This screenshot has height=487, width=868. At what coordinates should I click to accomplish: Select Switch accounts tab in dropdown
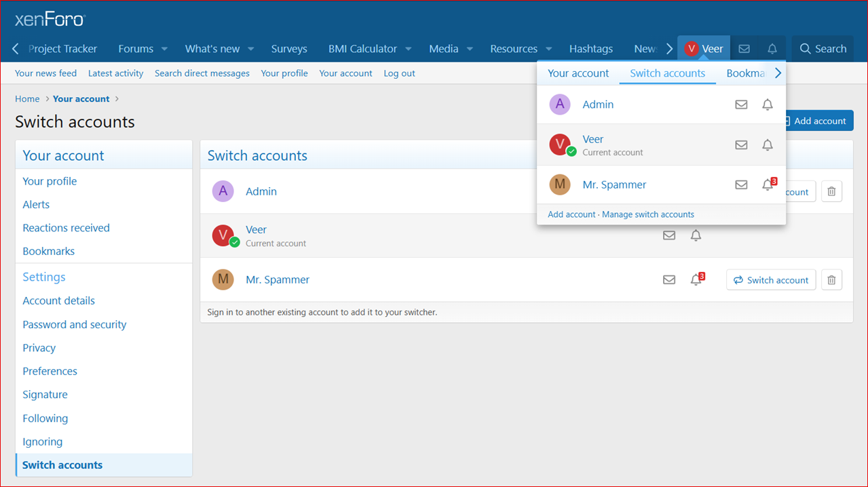click(668, 73)
